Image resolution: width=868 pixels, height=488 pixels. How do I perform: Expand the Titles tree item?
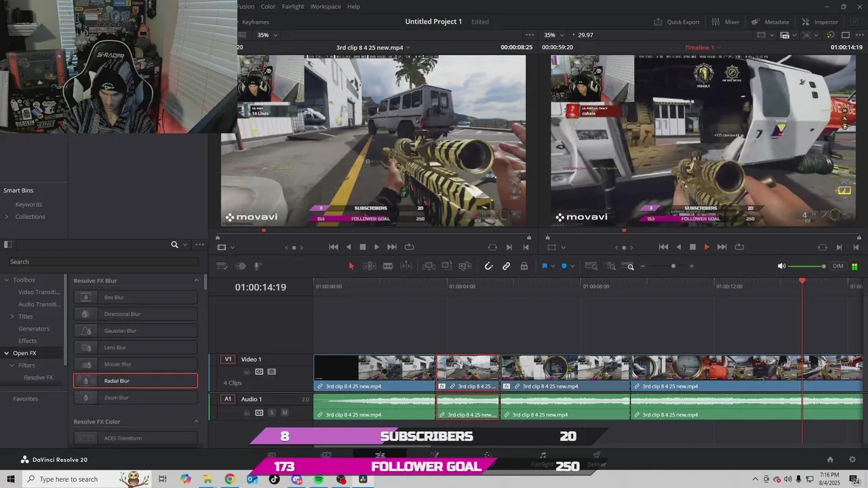pos(12,317)
